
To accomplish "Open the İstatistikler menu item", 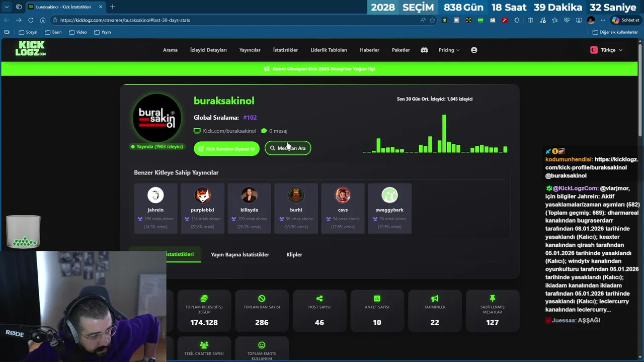I will [x=285, y=50].
